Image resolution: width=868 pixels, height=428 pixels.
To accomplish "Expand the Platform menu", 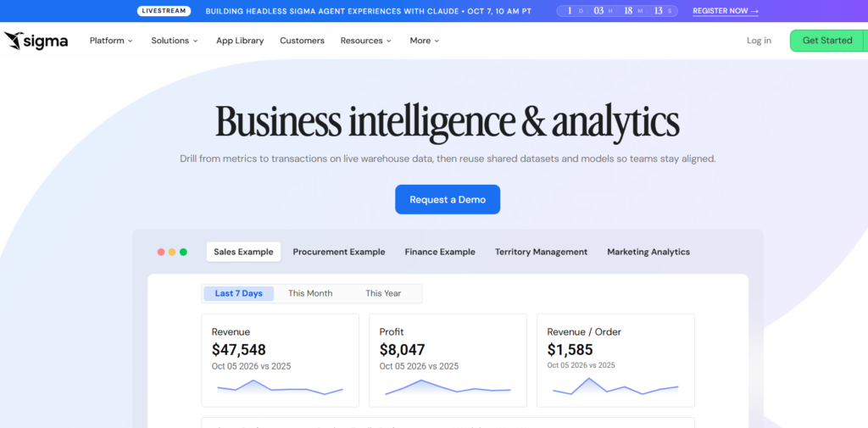I will (111, 41).
